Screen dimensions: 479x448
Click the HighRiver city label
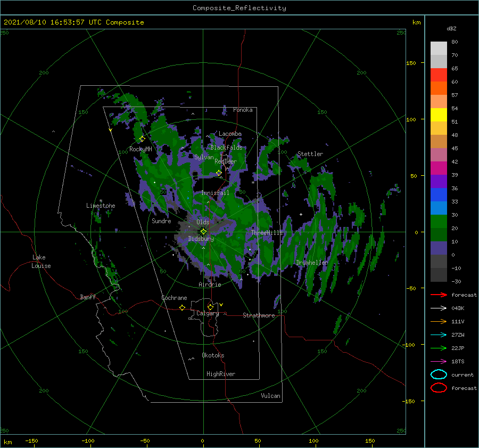tap(221, 374)
